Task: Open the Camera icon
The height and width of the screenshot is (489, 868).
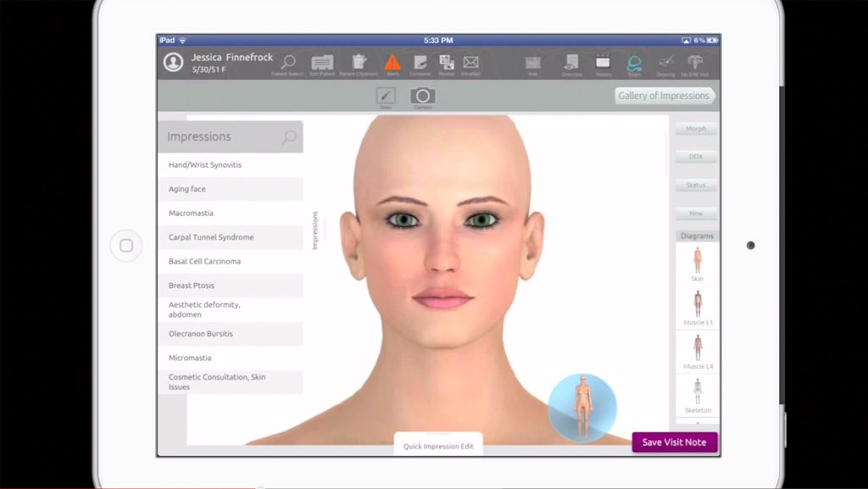Action: click(x=423, y=96)
